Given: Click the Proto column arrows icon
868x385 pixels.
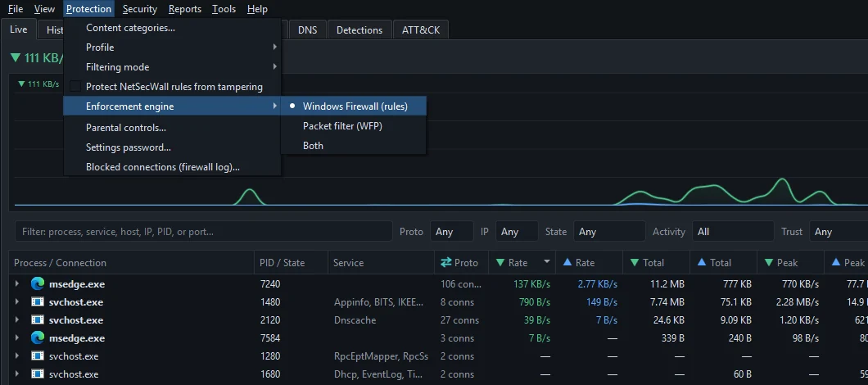Looking at the screenshot, I should (x=445, y=263).
